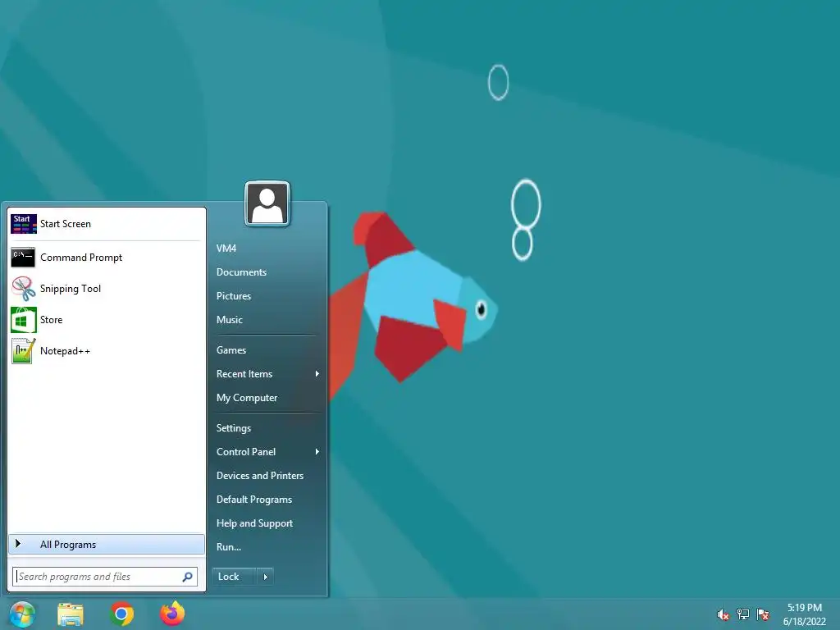Click the Lock button
This screenshot has width=840, height=630.
tap(234, 577)
